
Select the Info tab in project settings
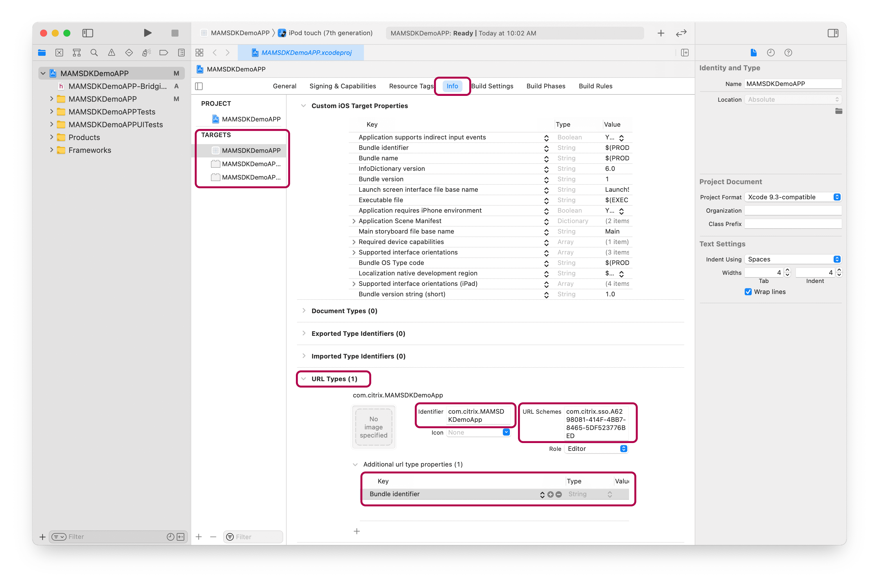(x=453, y=86)
